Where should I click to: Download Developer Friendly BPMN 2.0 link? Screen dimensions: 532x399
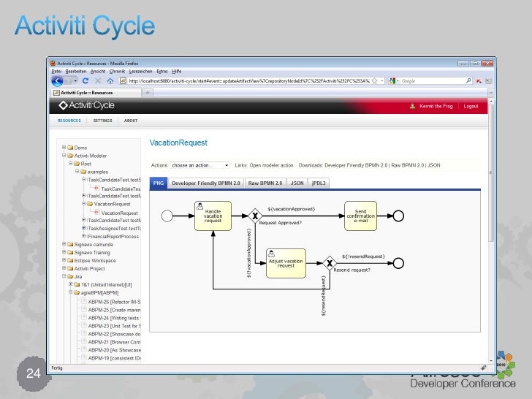[x=356, y=165]
